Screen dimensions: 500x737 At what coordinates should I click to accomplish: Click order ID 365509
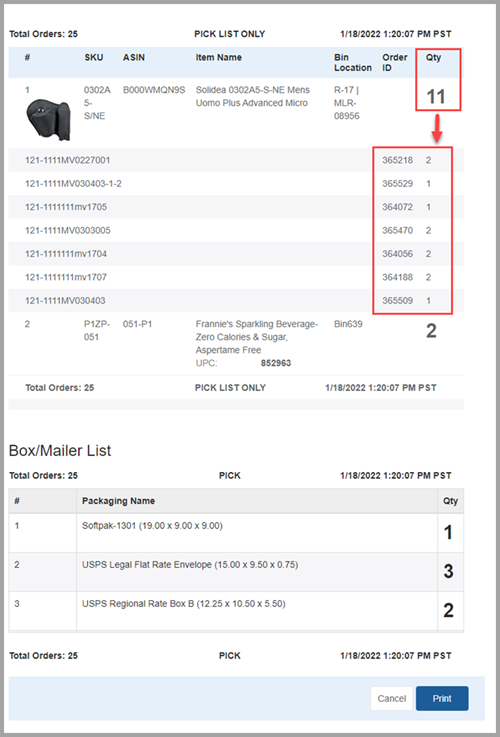pyautogui.click(x=398, y=300)
